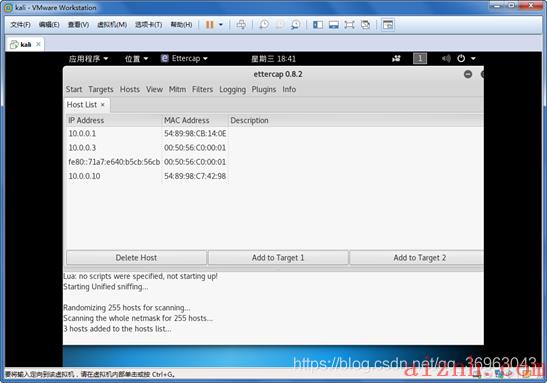Toggle the thumbnail bar view icon
This screenshot has height=383, width=547.
point(334,25)
